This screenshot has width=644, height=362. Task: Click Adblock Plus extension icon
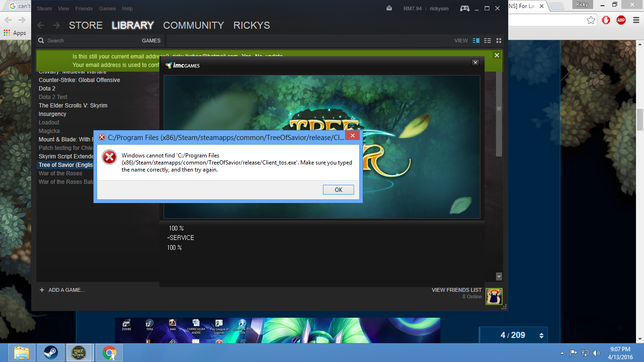click(621, 20)
